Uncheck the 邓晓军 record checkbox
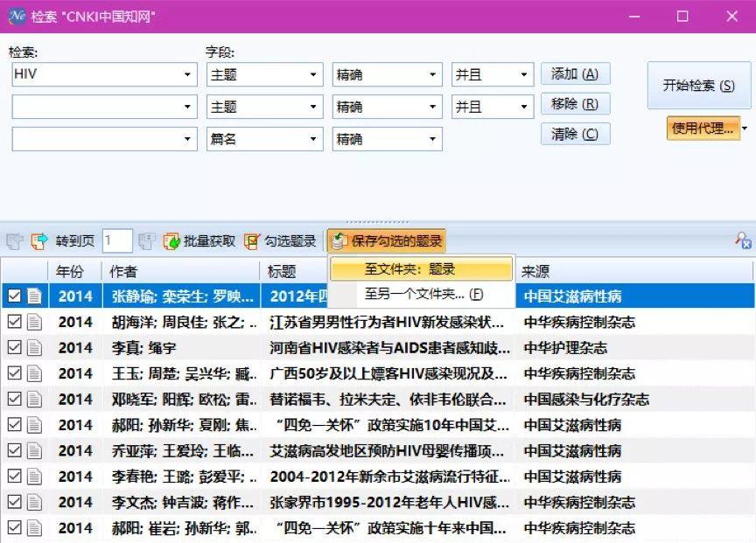The image size is (756, 543). click(15, 399)
